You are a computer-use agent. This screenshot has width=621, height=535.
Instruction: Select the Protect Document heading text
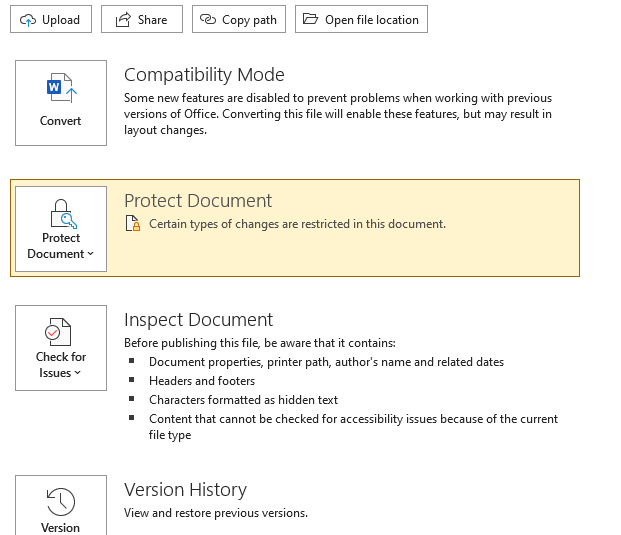tap(198, 201)
